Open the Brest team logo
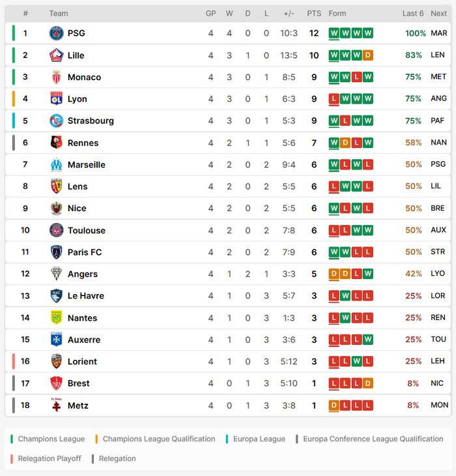456x476 pixels. point(57,383)
